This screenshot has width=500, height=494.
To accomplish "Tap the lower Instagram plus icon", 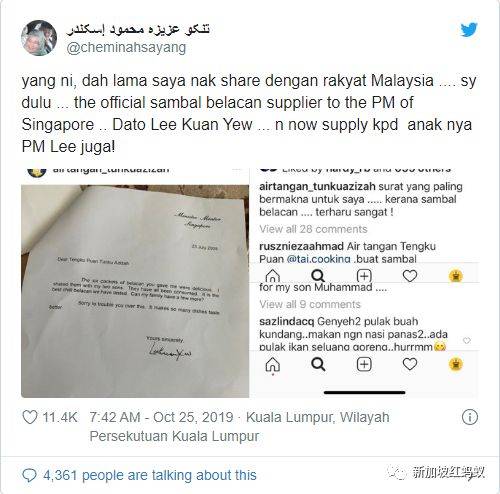I will [364, 364].
